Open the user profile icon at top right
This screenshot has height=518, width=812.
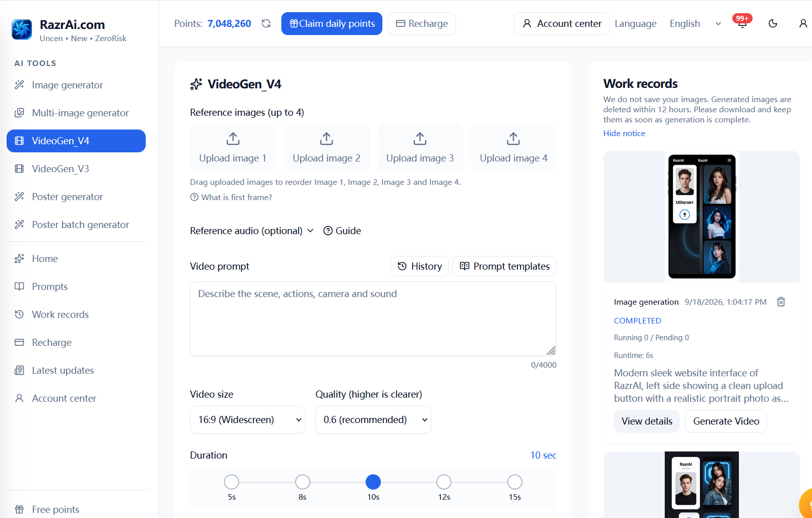click(x=803, y=23)
